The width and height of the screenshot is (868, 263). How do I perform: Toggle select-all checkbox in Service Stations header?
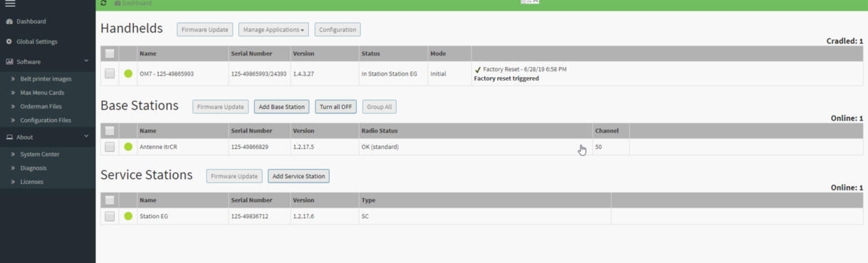[x=110, y=200]
